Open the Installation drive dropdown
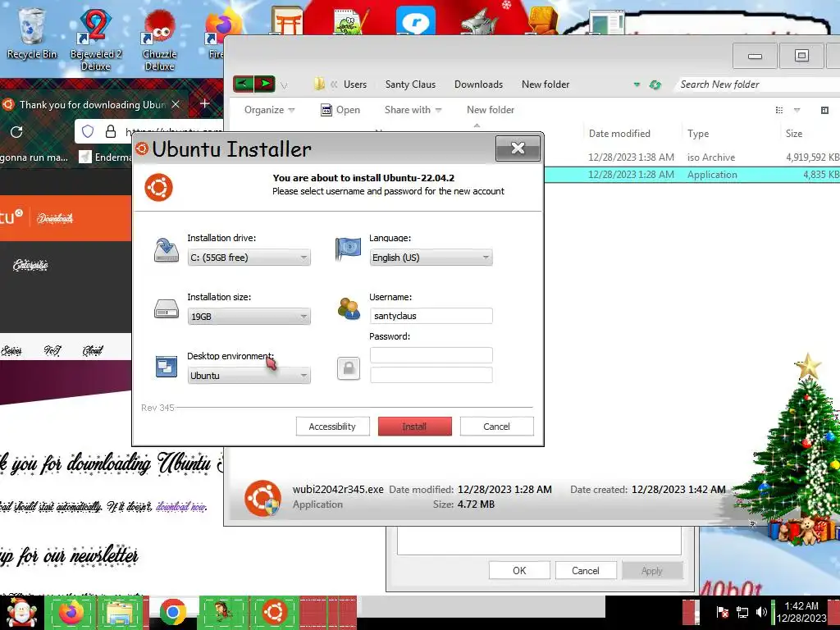The height and width of the screenshot is (630, 840). point(249,258)
